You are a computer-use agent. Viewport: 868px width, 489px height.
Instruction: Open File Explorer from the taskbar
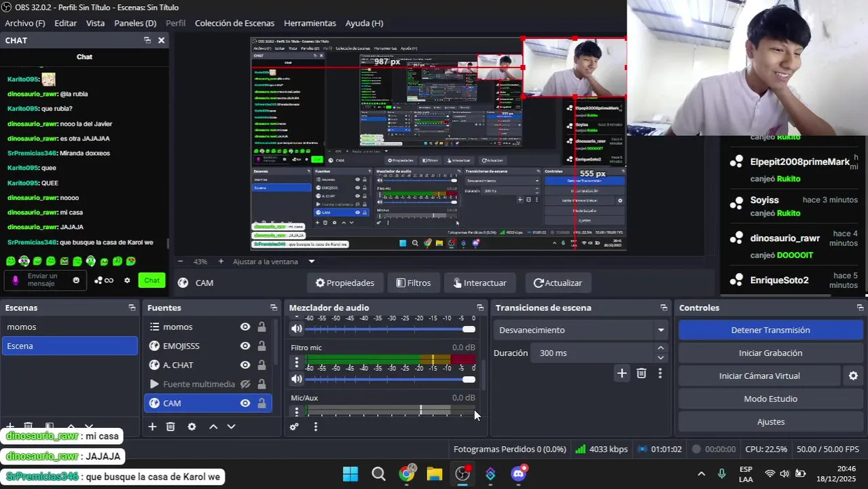click(x=435, y=473)
